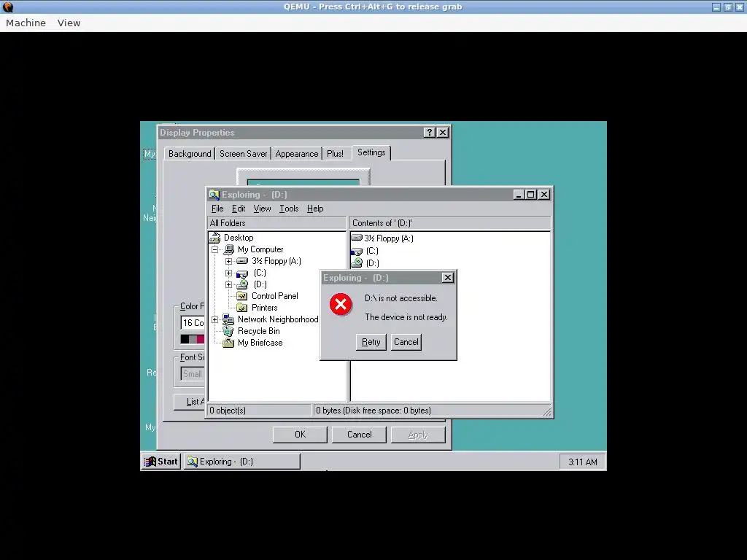Expand the (D:) drive tree node

pyautogui.click(x=228, y=284)
